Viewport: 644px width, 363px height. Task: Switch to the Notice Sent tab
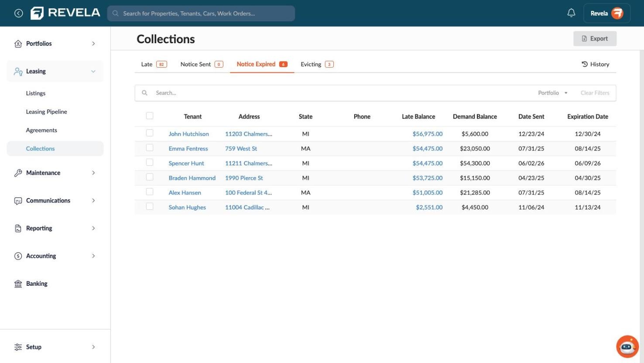coord(202,64)
